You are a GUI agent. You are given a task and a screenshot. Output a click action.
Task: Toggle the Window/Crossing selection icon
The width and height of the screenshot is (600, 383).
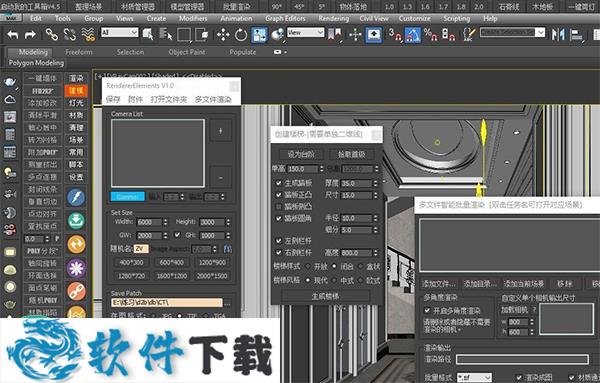coord(202,35)
